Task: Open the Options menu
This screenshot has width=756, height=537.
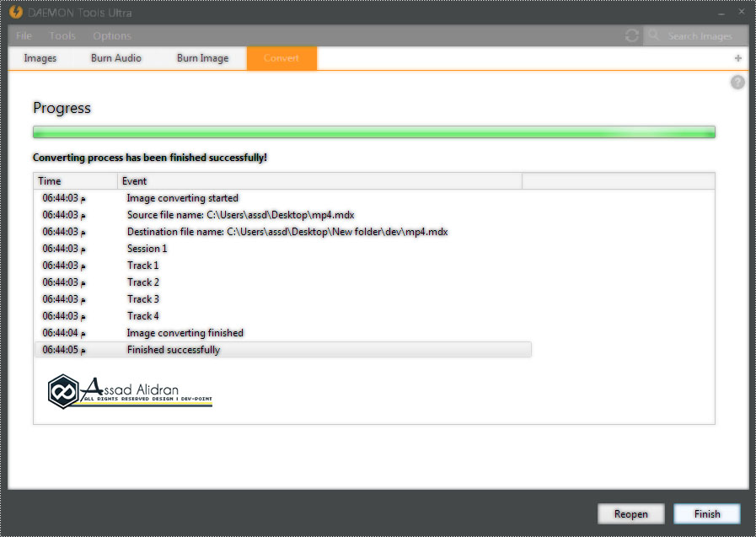Action: pyautogui.click(x=112, y=35)
